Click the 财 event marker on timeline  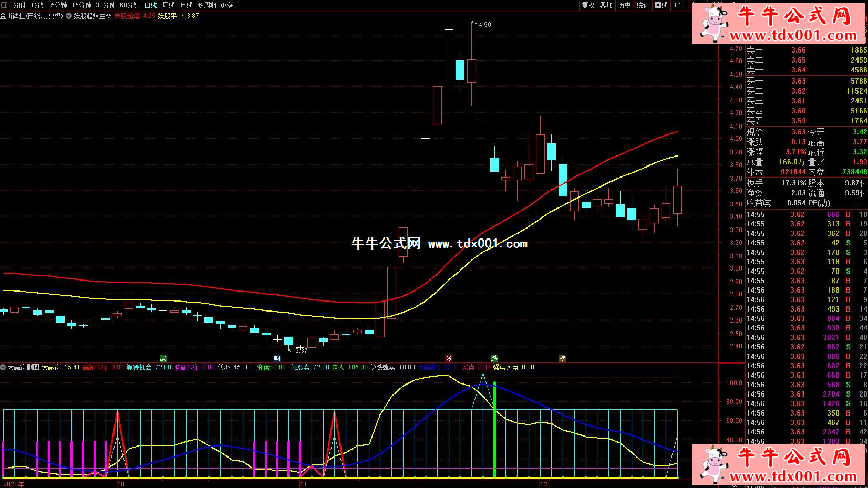277,358
